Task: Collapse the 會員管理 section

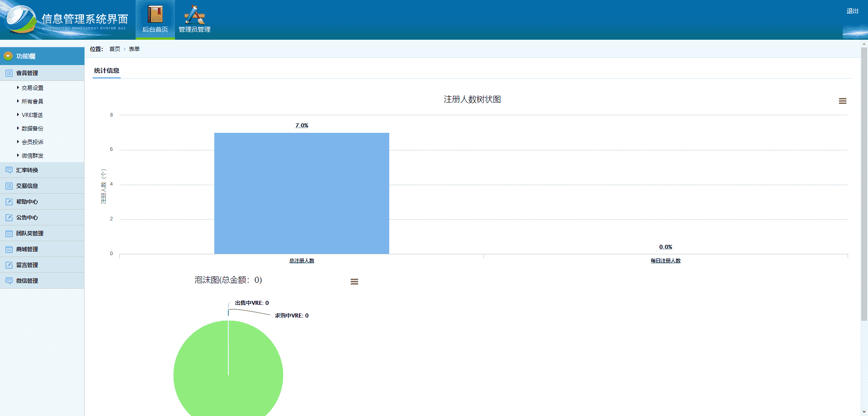Action: tap(27, 73)
